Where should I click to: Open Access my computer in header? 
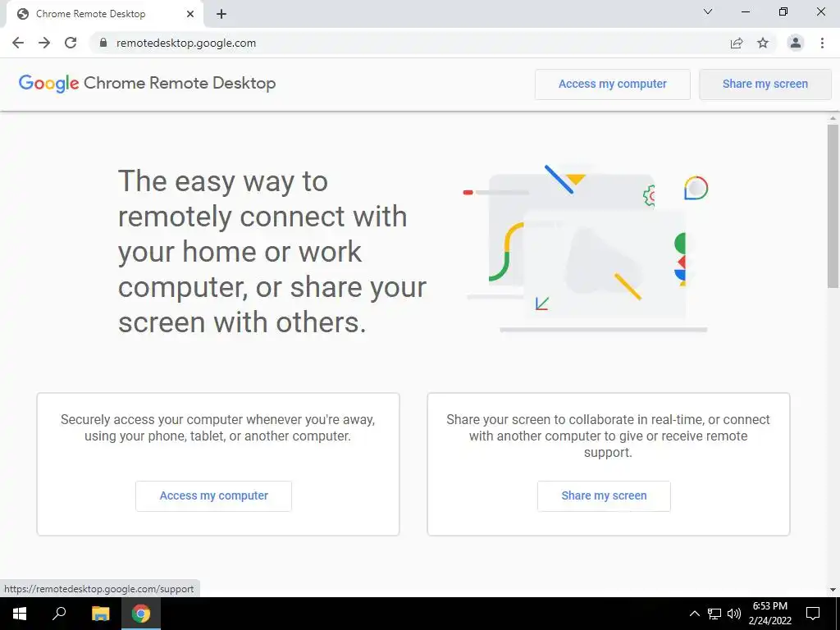[612, 84]
